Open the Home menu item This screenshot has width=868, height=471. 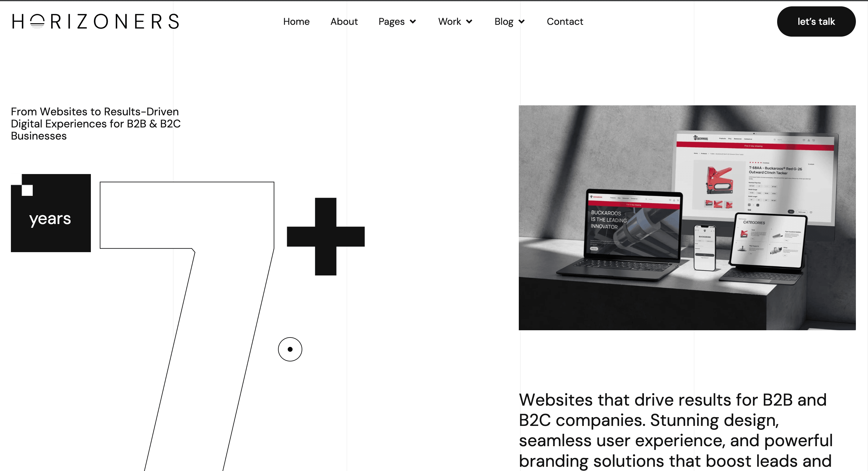[x=296, y=21]
